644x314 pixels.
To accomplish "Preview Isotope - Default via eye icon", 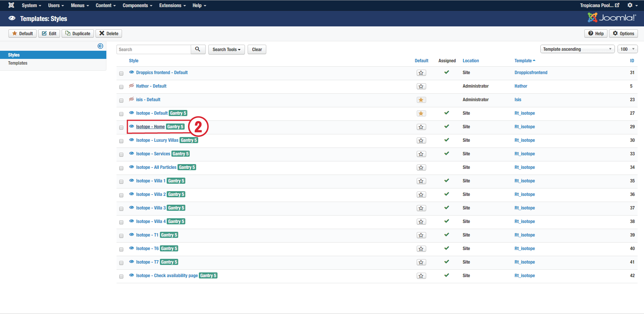I will click(x=131, y=113).
